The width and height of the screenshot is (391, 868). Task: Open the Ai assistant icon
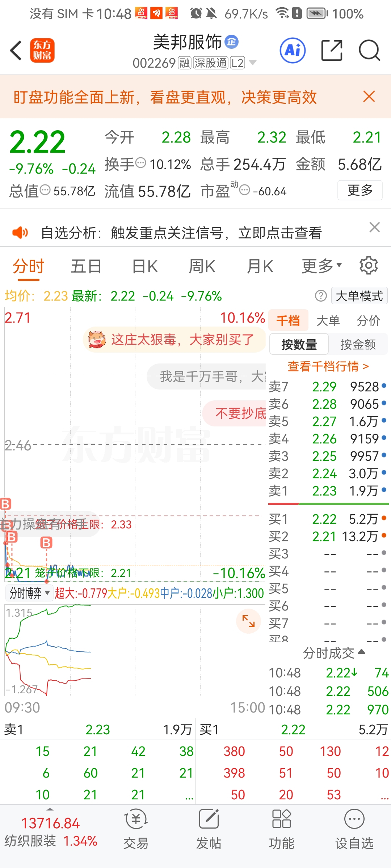pos(293,50)
